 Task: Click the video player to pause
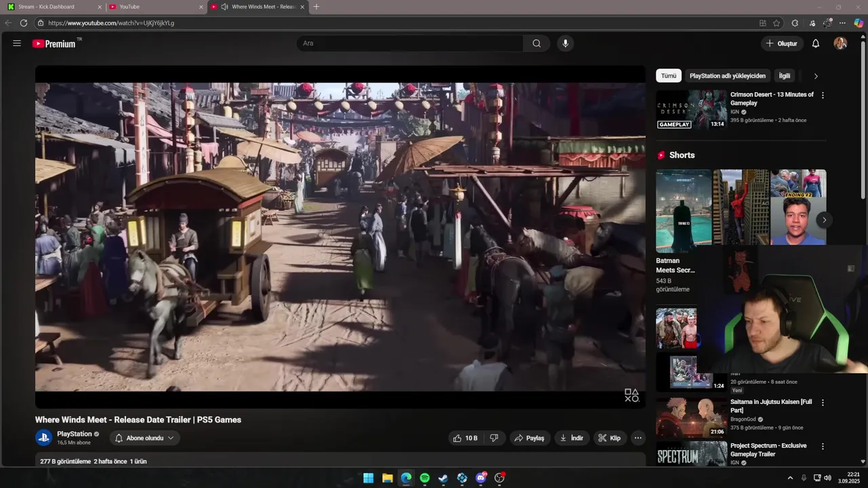coord(340,237)
